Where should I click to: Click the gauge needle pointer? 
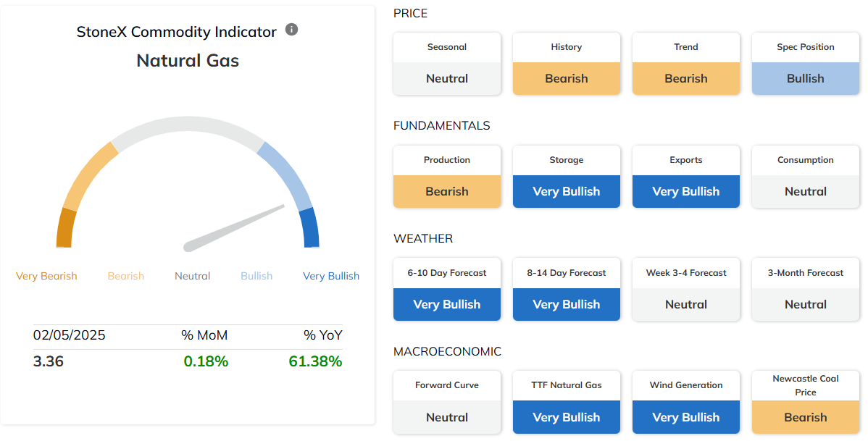point(234,228)
